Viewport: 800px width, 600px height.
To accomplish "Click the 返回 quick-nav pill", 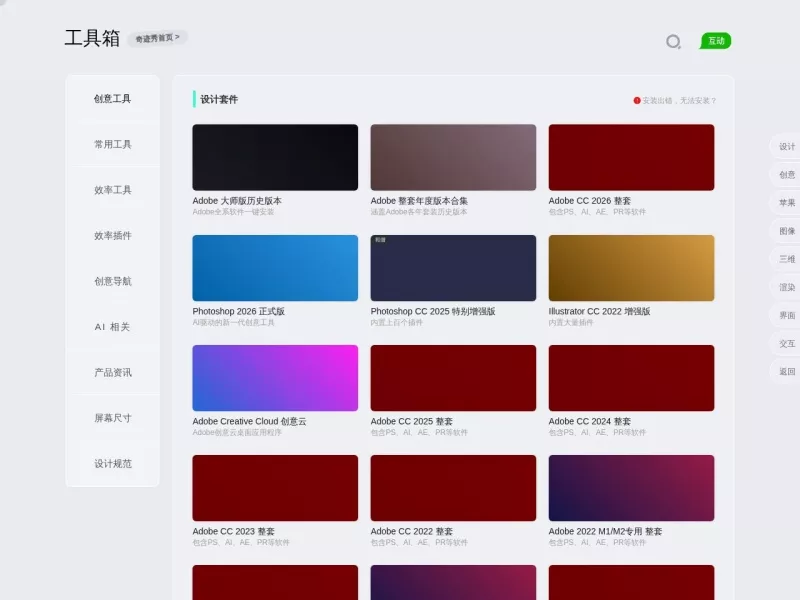I will tap(786, 371).
